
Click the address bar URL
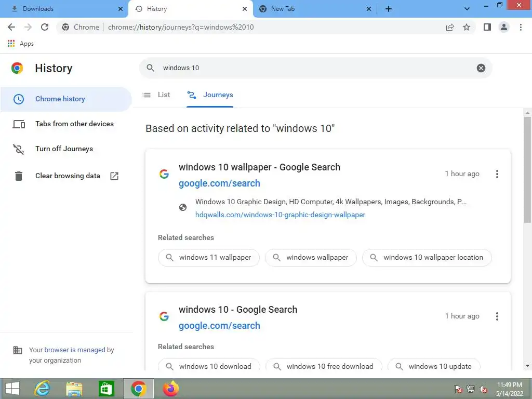[x=181, y=27]
